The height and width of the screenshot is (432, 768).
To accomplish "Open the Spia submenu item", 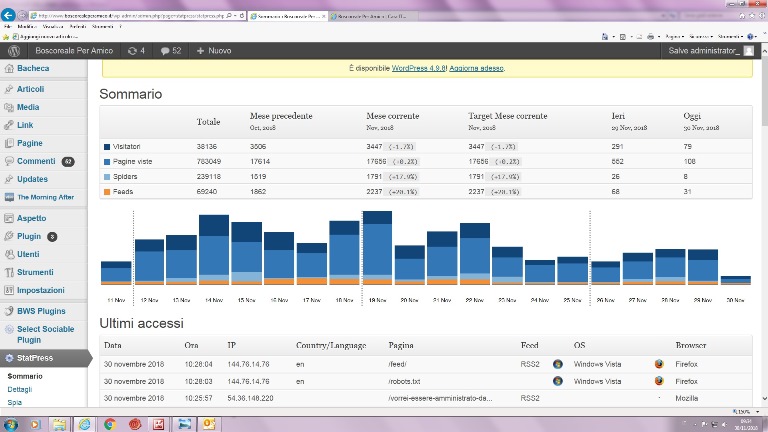I will click(14, 402).
